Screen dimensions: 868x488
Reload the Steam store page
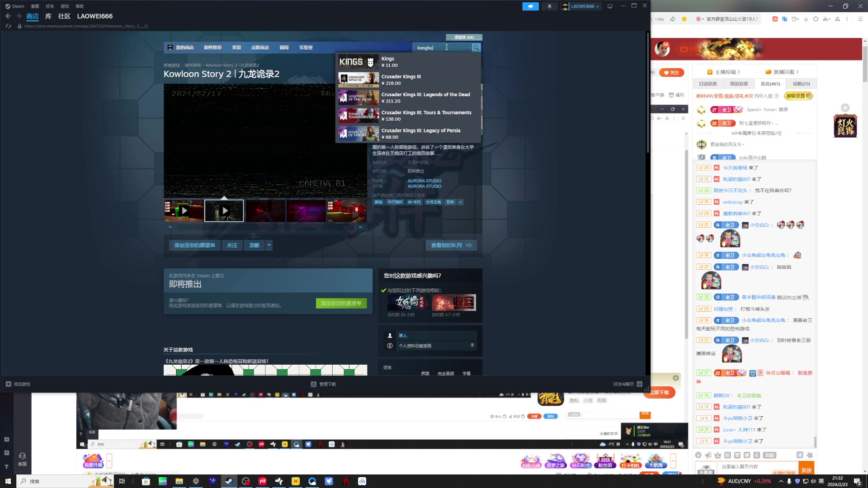pos(9,26)
